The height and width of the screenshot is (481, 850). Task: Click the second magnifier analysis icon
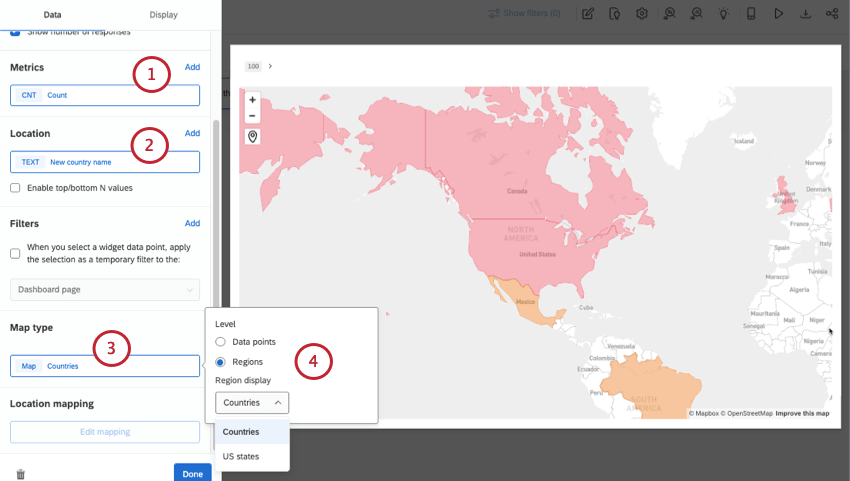(x=697, y=14)
